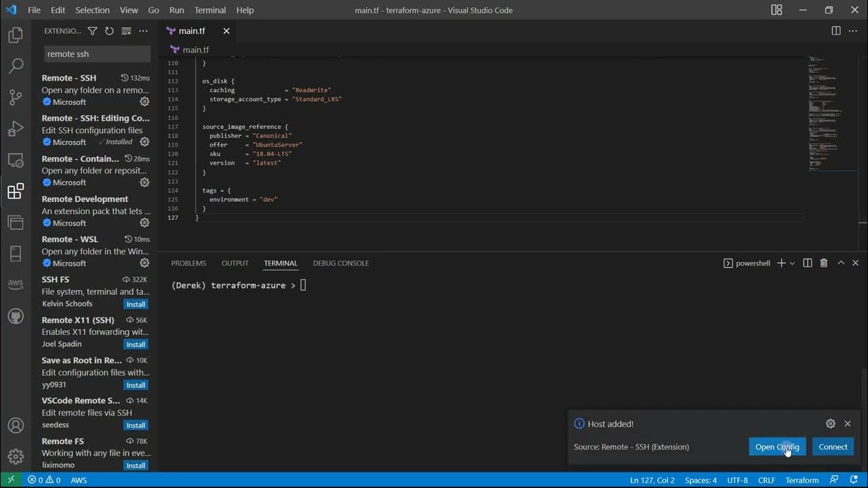Screen dimensions: 868x488
Task: Switch to the OUTPUT panel tab
Action: tap(235, 263)
